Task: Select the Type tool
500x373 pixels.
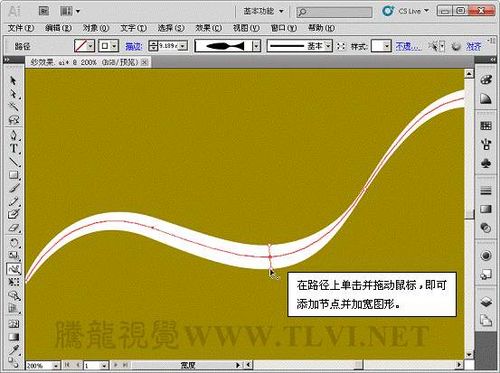Action: (14, 149)
